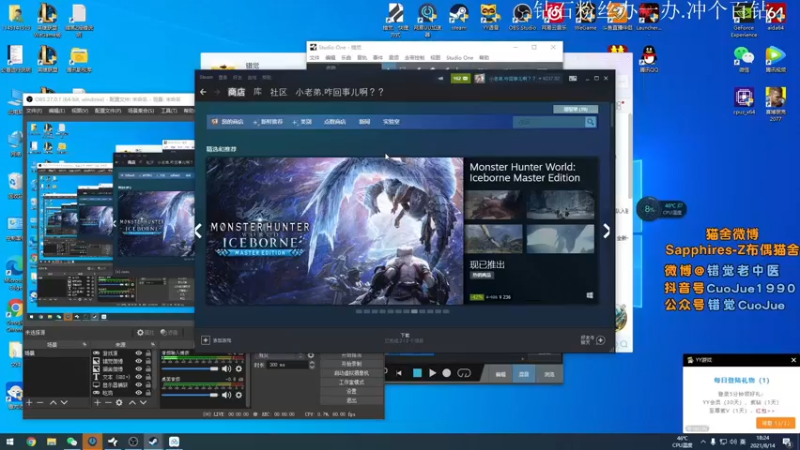Open the 商店 tab in Steam
This screenshot has height=450, width=800.
click(236, 92)
